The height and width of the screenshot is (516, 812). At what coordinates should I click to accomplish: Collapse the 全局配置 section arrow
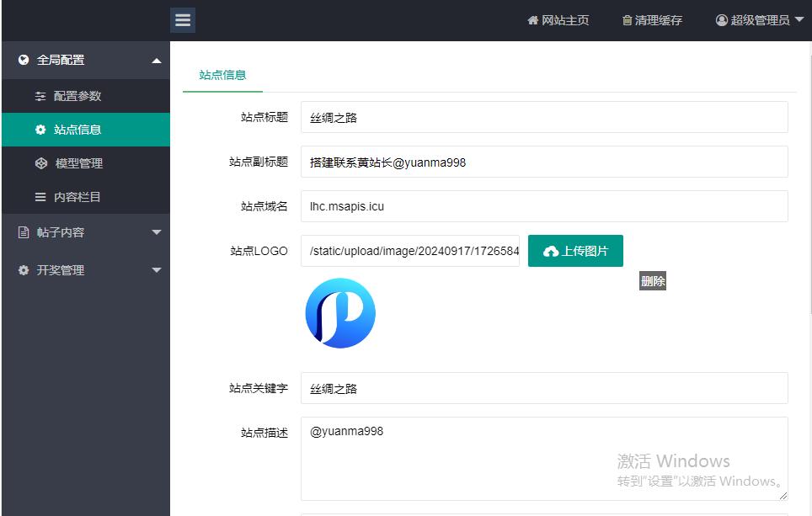coord(157,61)
